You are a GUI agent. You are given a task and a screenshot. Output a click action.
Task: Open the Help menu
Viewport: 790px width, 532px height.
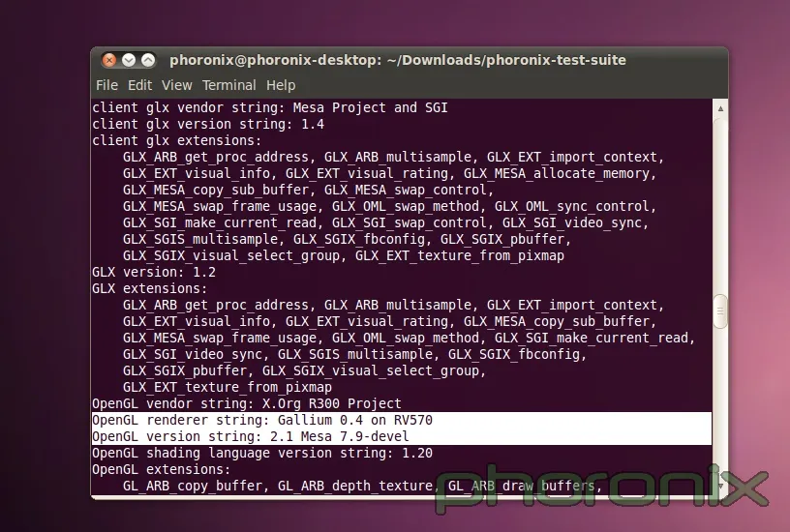(281, 85)
